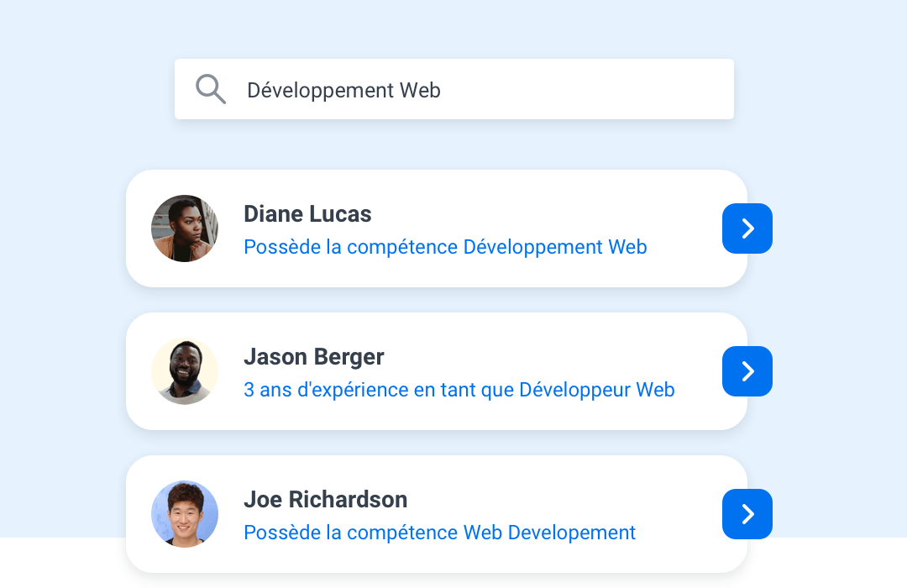The height and width of the screenshot is (588, 907).
Task: Open Joe Richardson's blue chevron button
Action: [x=747, y=514]
